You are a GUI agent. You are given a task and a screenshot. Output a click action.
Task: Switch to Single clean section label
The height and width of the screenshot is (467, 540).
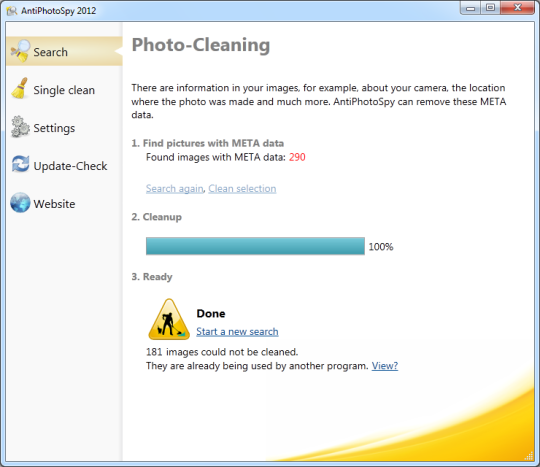coord(64,90)
